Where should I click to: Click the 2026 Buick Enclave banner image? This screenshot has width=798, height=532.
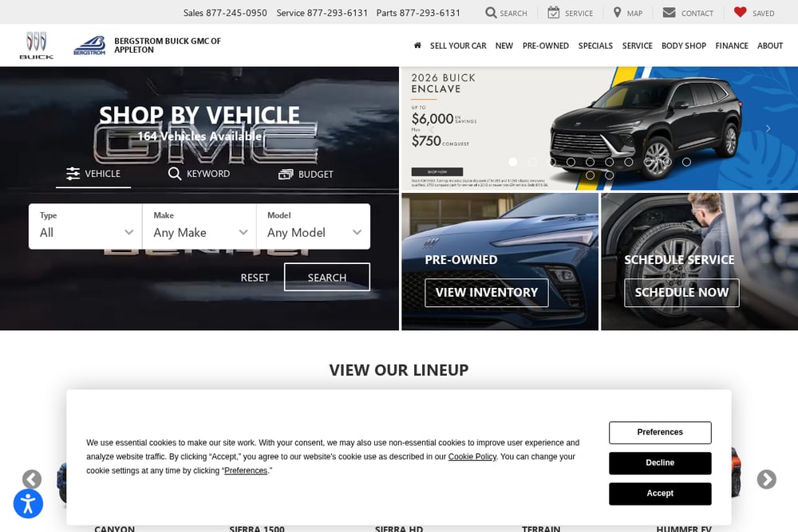coord(599,128)
